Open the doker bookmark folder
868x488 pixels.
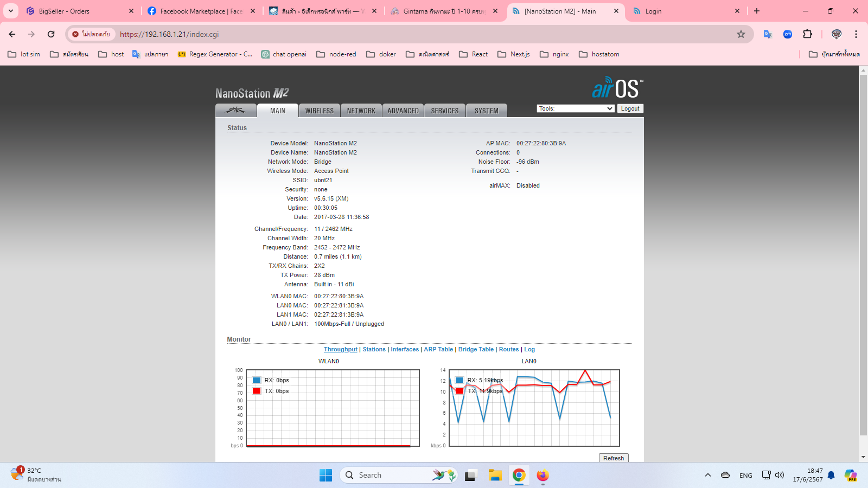pyautogui.click(x=381, y=54)
